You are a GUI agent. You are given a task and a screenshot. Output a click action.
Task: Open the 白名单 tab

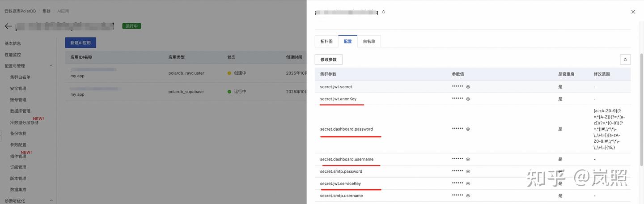369,41
